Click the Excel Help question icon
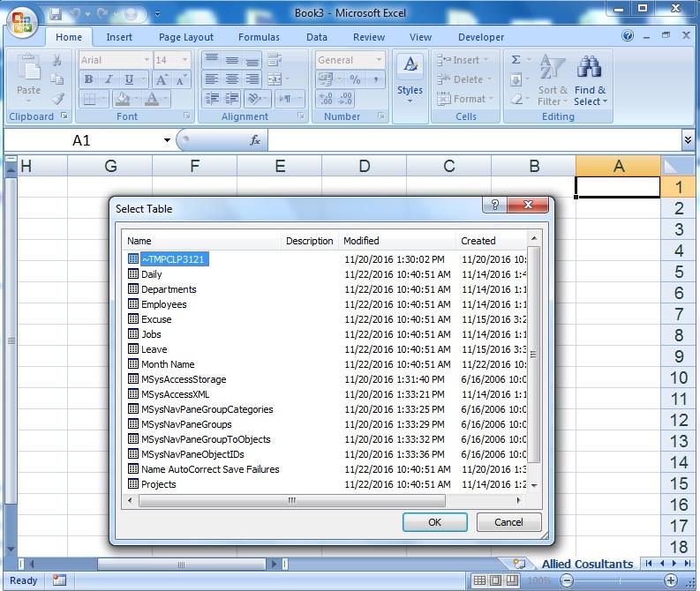Viewport: 700px width, 591px height. (628, 35)
